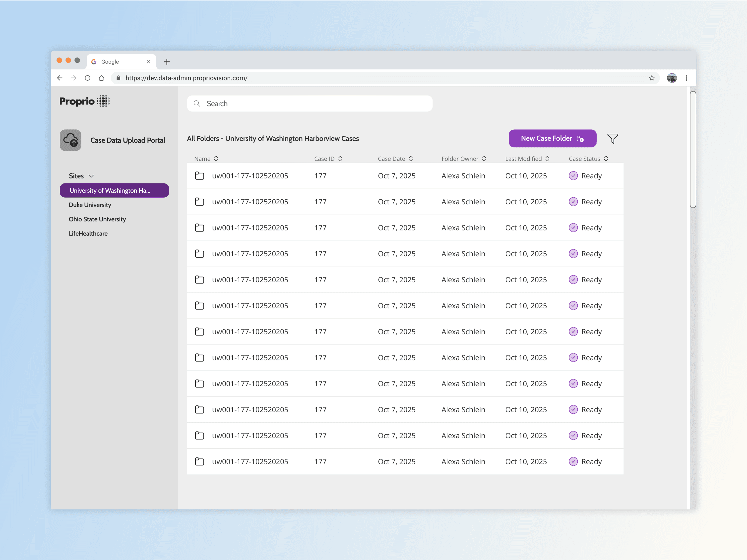Click the browser reload icon
The height and width of the screenshot is (560, 747).
click(87, 78)
